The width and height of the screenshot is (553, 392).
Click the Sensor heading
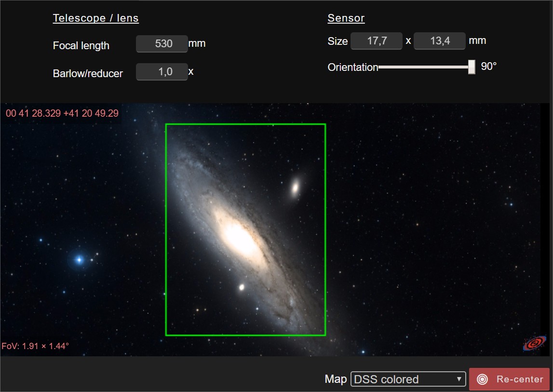click(x=346, y=18)
